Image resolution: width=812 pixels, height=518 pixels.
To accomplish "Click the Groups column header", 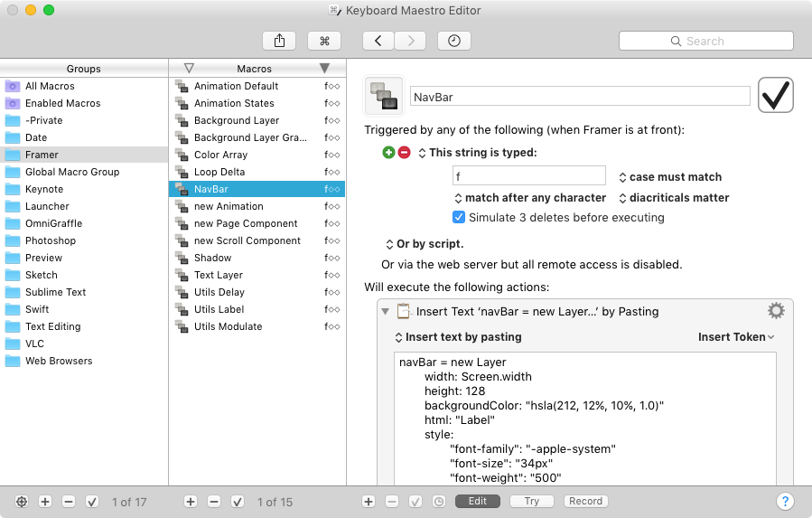I will (84, 69).
